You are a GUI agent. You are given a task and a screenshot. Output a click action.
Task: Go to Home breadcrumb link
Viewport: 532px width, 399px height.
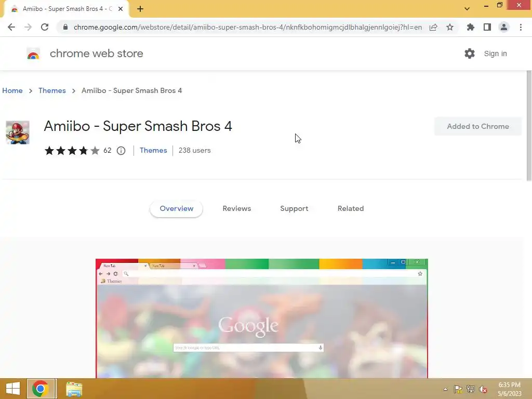[12, 90]
